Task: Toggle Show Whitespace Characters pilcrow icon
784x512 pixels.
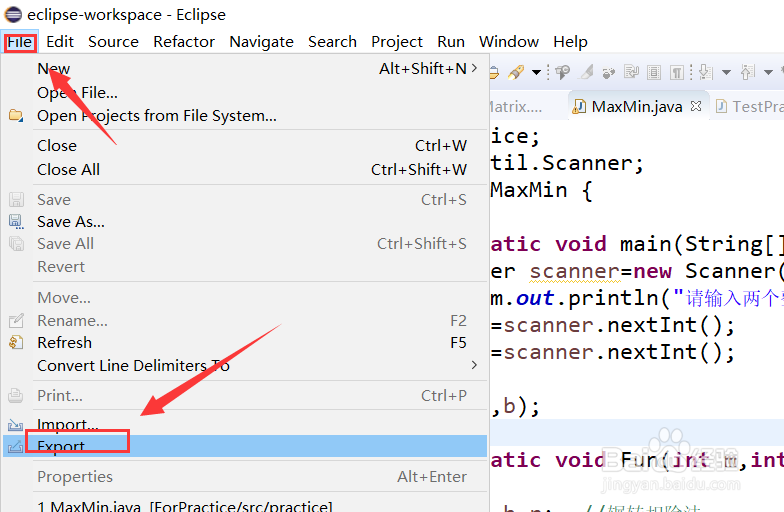Action: 677,72
